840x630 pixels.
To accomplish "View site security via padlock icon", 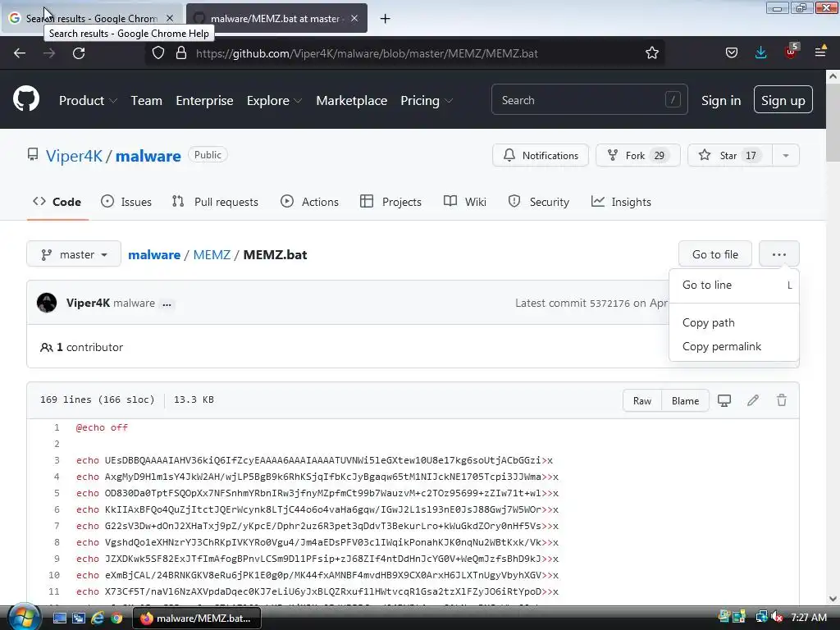I will pyautogui.click(x=181, y=53).
